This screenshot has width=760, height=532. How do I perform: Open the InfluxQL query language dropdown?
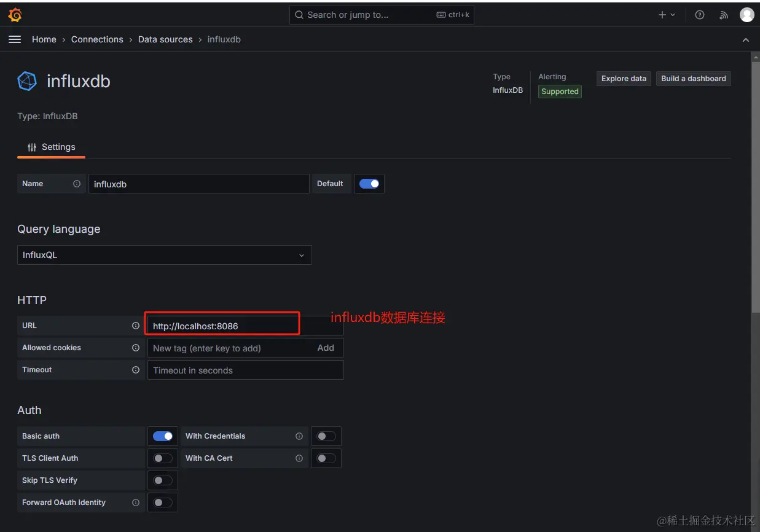coord(165,255)
